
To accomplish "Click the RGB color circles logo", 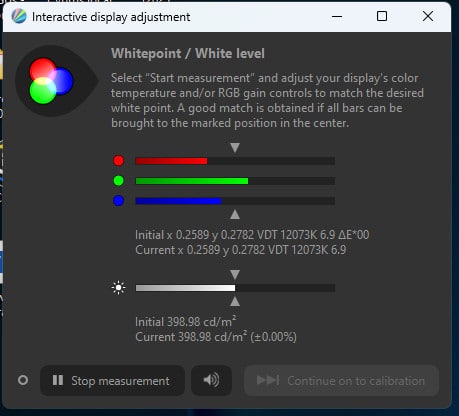I will (x=51, y=81).
